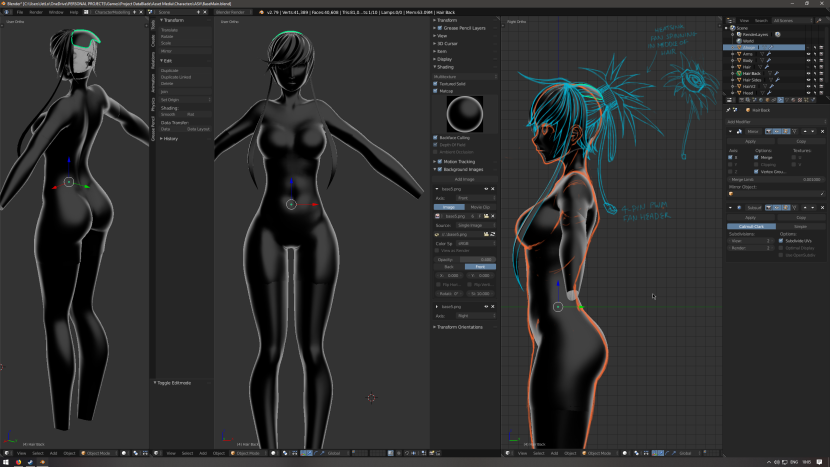Screen dimensions: 830x467
Task: Click the Scene icon in outliner
Action: click(x=733, y=27)
